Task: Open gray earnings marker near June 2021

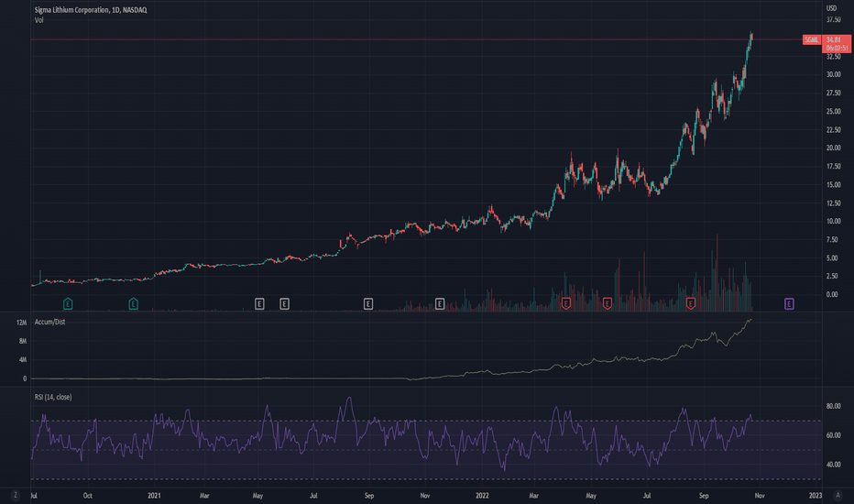Action: click(x=284, y=303)
